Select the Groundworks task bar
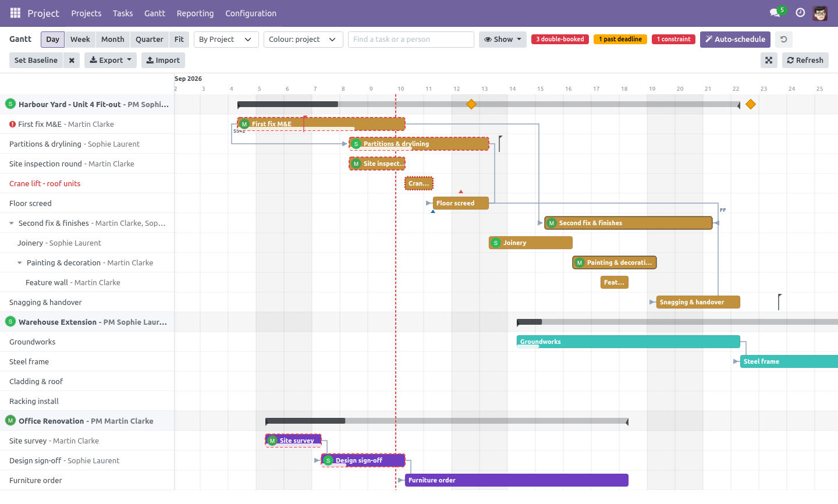The height and width of the screenshot is (504, 838). (628, 342)
